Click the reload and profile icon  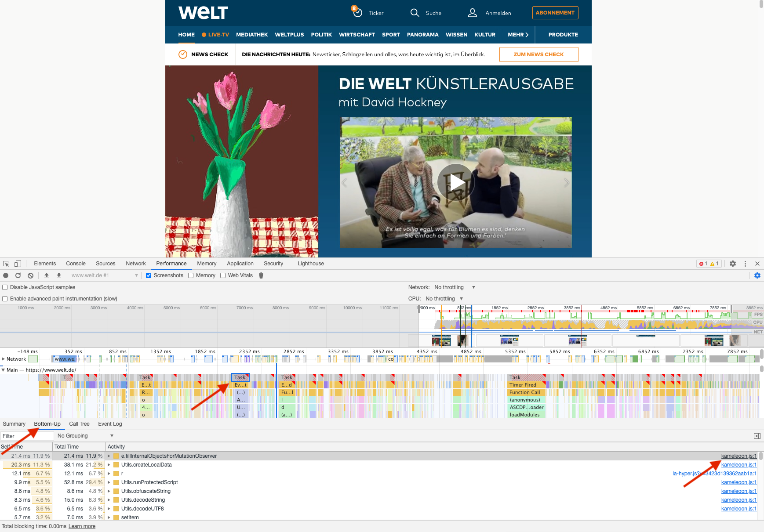pyautogui.click(x=18, y=275)
